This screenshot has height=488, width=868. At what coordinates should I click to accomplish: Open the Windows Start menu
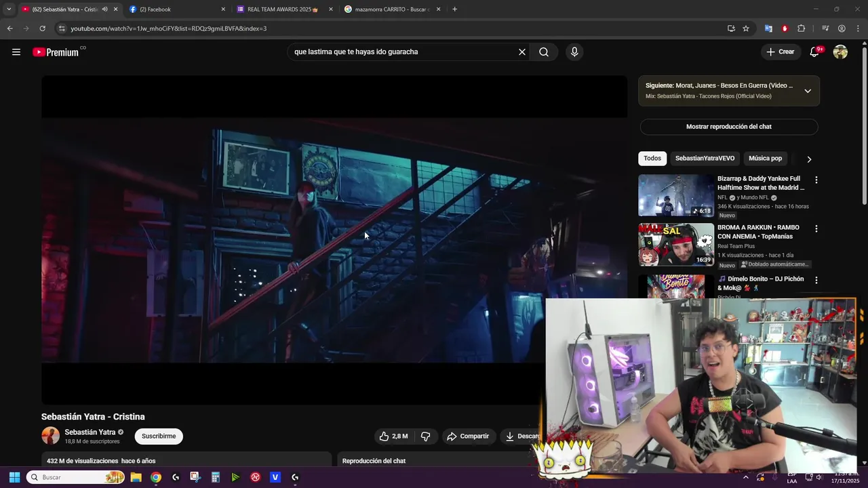(x=14, y=477)
